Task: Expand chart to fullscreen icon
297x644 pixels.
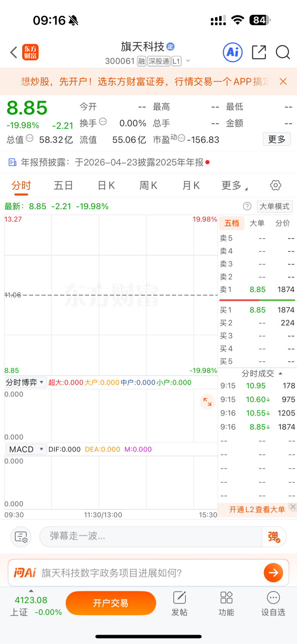Action: point(208,402)
